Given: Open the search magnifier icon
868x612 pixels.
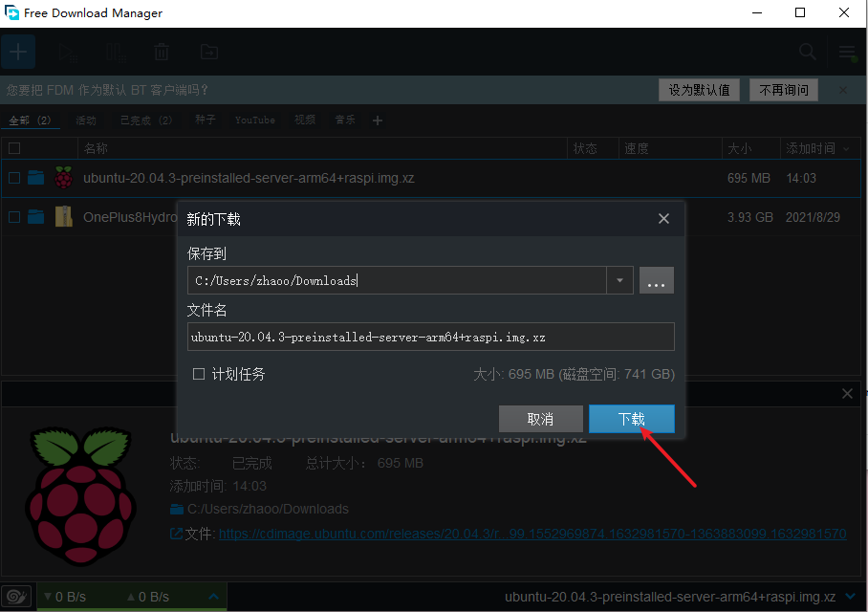Looking at the screenshot, I should [808, 52].
